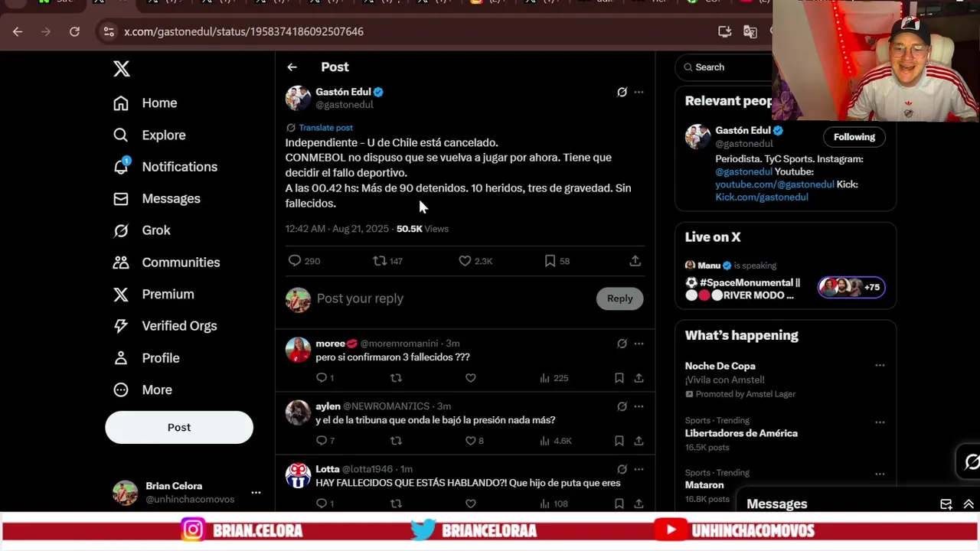
Task: Open Messages from the sidebar
Action: [x=157, y=198]
